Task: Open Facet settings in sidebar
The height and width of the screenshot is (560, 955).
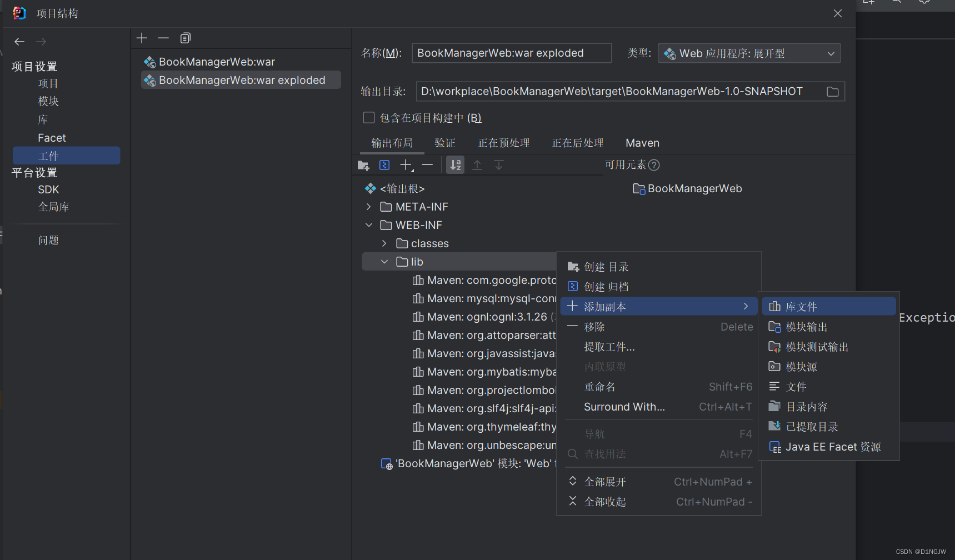Action: coord(52,138)
